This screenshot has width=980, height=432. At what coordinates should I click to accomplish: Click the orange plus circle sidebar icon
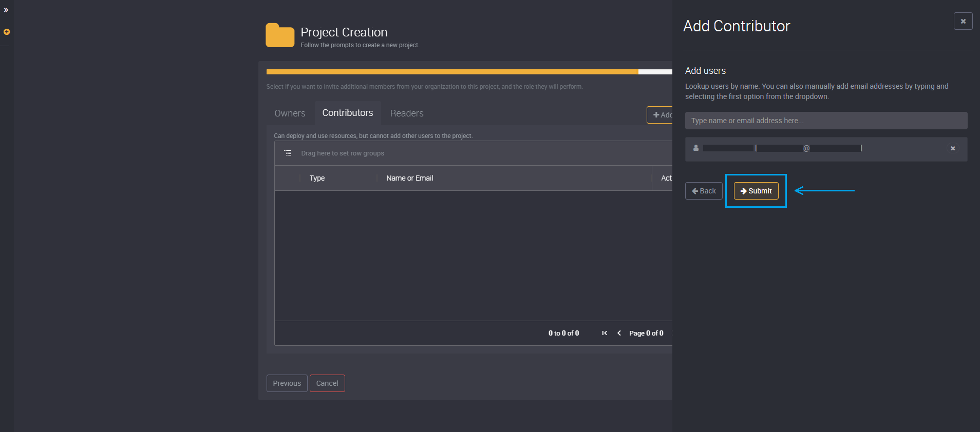[x=7, y=32]
